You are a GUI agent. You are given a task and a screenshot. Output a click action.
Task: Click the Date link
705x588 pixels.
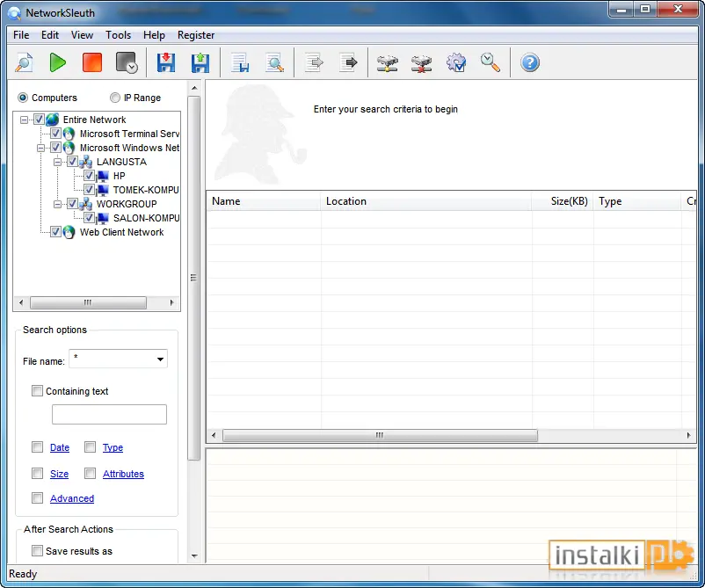pos(60,447)
